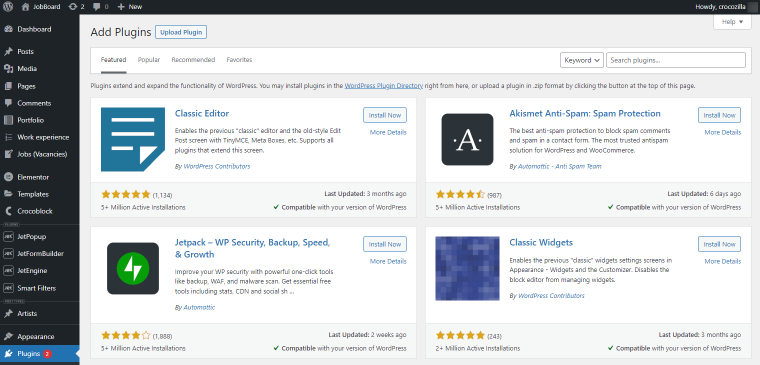This screenshot has height=365, width=760.
Task: Open Jetpack – WP Security title link
Action: click(x=253, y=248)
